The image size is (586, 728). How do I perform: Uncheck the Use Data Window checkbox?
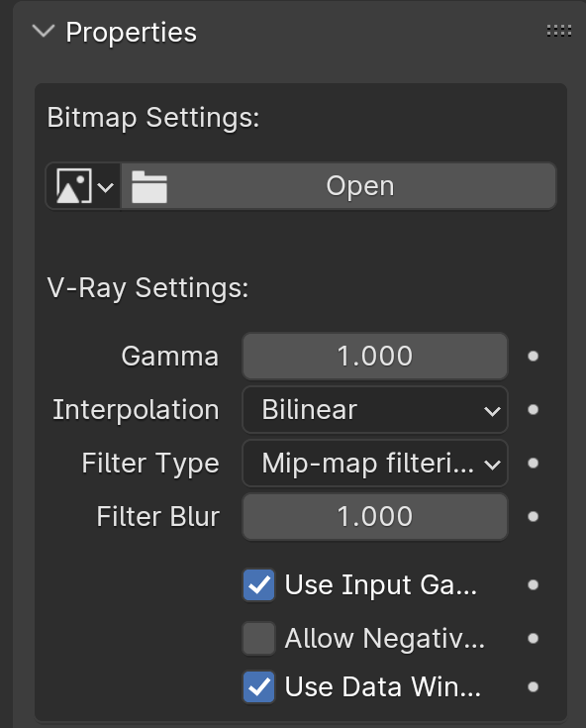[259, 686]
